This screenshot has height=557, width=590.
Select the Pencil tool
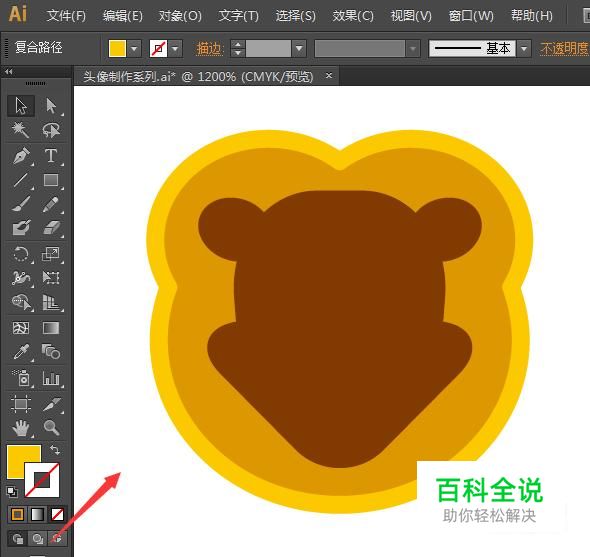(x=51, y=204)
